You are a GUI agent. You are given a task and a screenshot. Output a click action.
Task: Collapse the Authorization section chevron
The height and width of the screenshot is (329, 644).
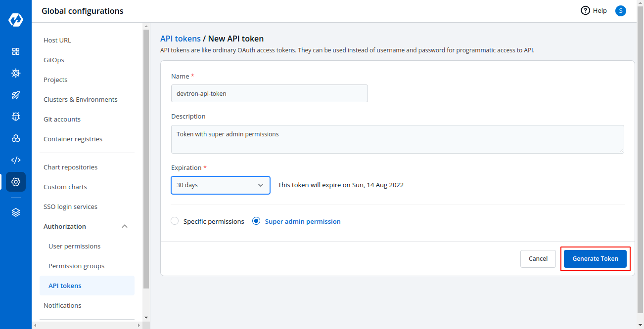[125, 226]
